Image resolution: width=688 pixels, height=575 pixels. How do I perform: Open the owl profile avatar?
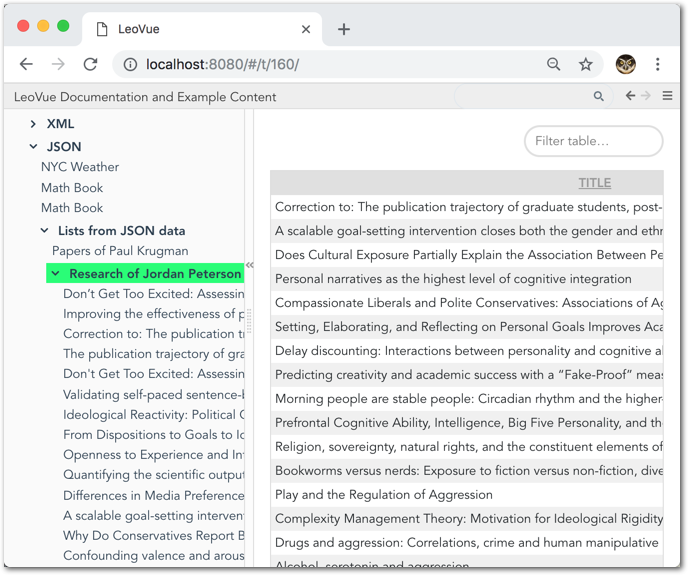coord(625,65)
